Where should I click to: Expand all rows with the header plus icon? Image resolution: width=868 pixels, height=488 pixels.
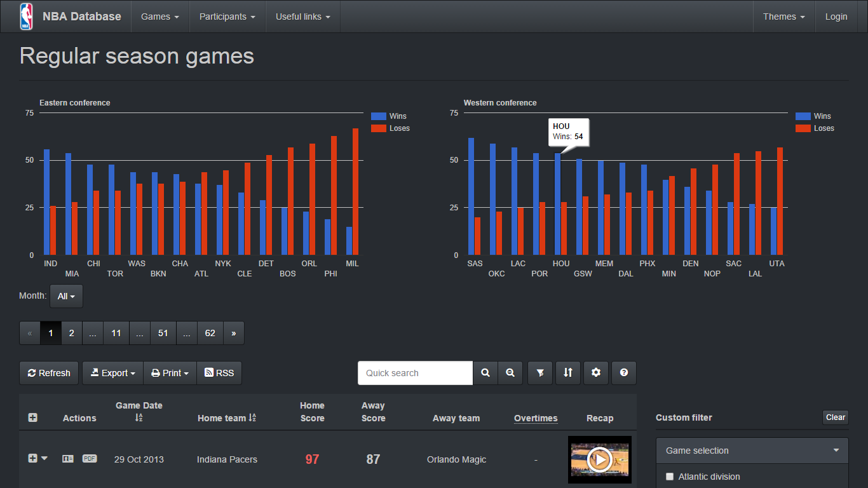pyautogui.click(x=32, y=417)
